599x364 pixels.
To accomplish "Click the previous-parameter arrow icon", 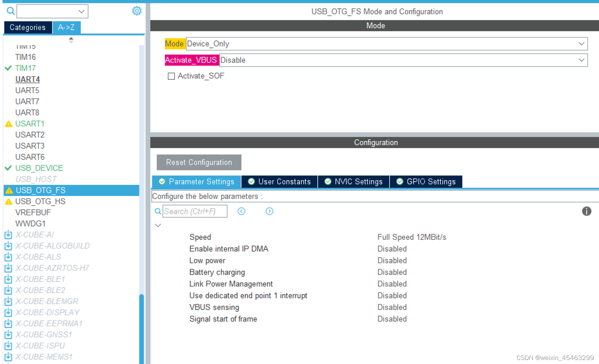I will click(x=241, y=211).
